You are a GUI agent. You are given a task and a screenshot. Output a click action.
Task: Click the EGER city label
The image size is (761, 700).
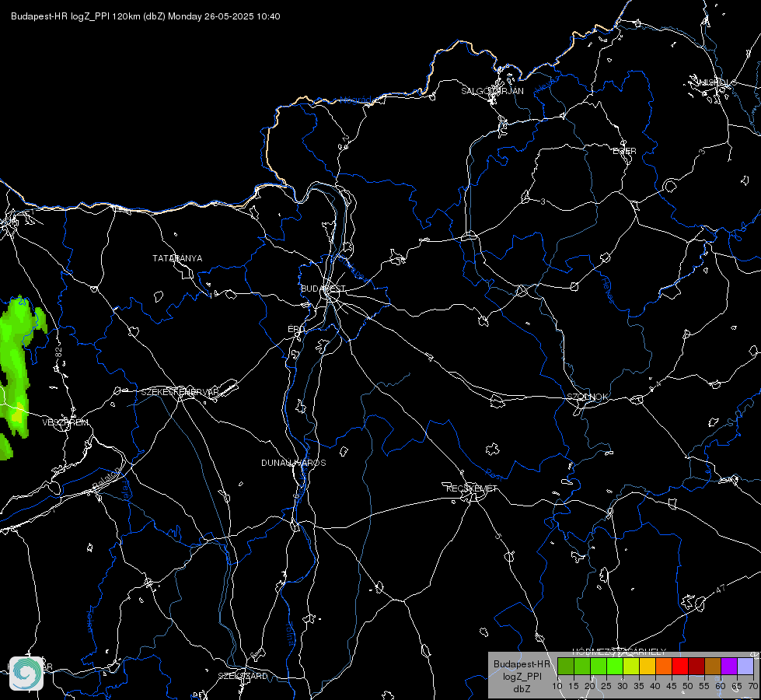pos(624,151)
